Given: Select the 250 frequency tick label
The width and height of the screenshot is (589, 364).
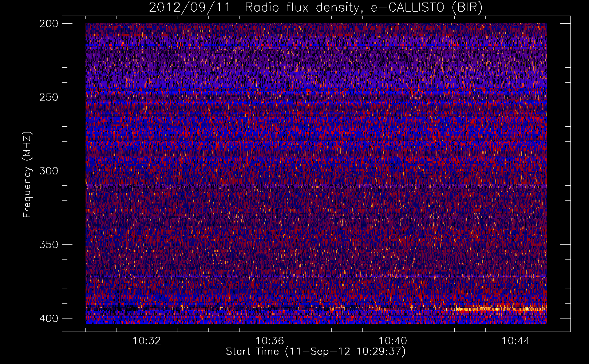Looking at the screenshot, I should 48,97.
